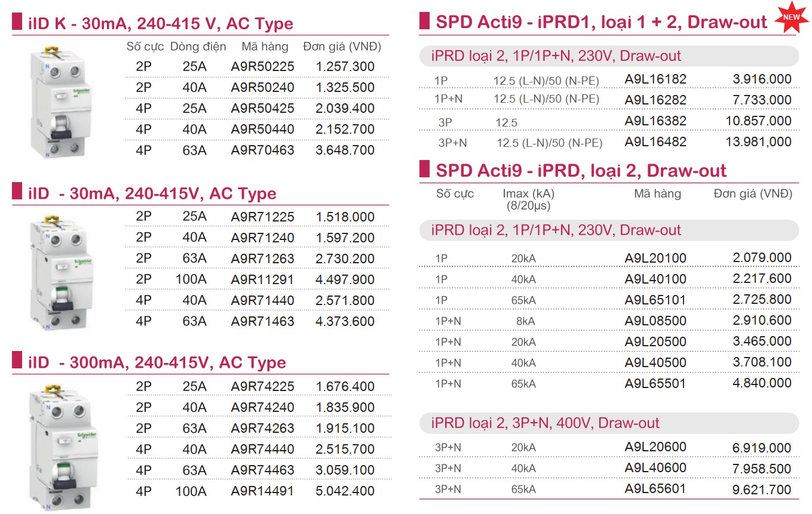Click product code A9R71240
Screen dimensions: 812x514
pyautogui.click(x=263, y=238)
